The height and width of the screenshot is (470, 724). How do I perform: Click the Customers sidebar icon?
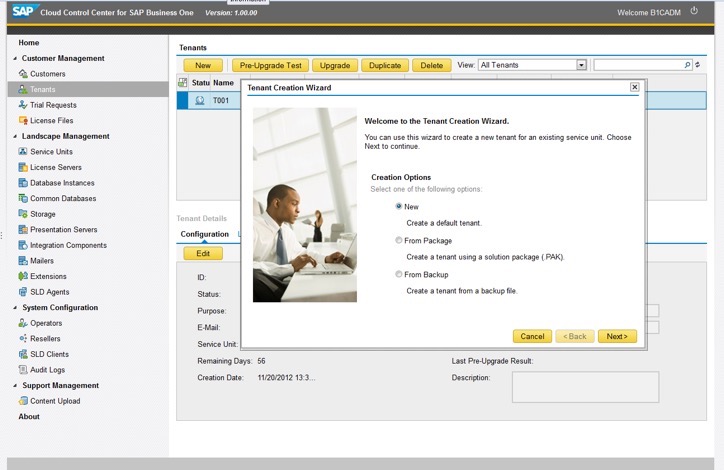23,74
